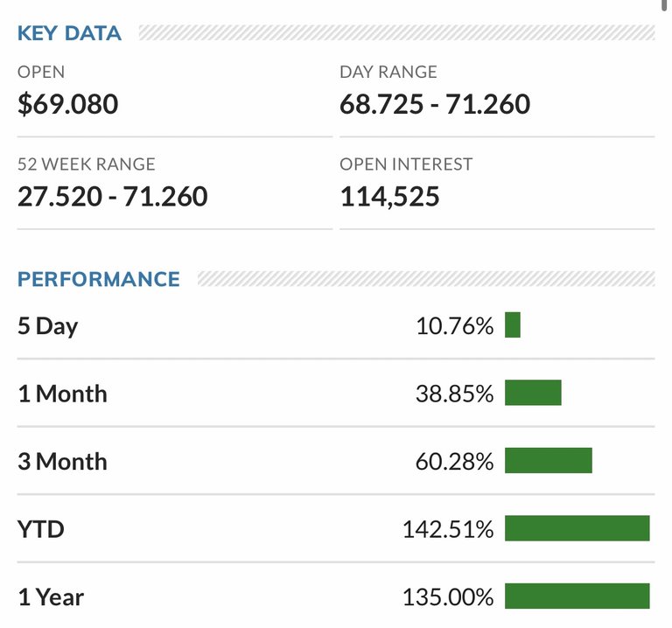
Task: Click the 27.520 - 71.260 value
Action: click(x=113, y=196)
